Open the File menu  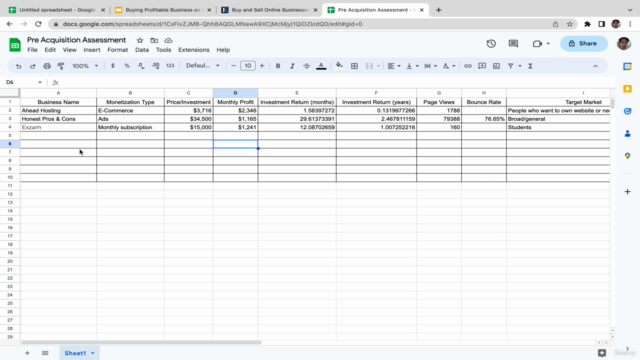click(32, 50)
